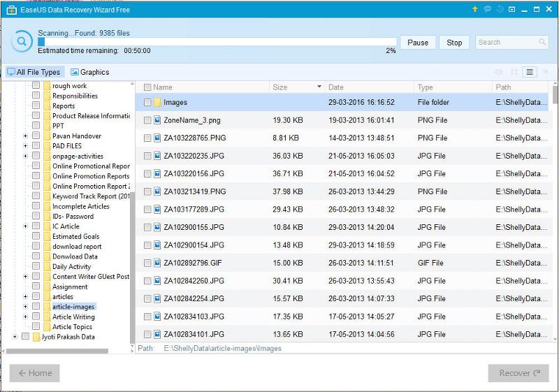This screenshot has height=392, width=559.
Task: Click the folder icon beside IC Article
Action: point(47,226)
